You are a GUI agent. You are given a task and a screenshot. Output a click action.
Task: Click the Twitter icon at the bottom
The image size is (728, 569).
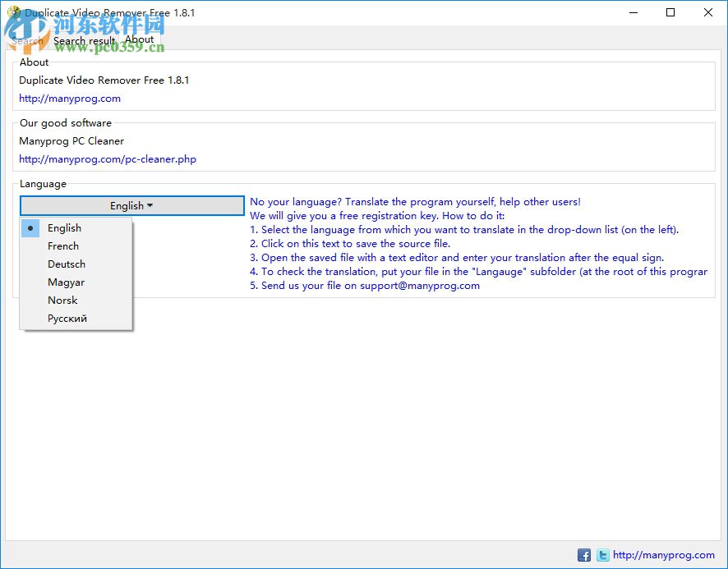coord(602,555)
